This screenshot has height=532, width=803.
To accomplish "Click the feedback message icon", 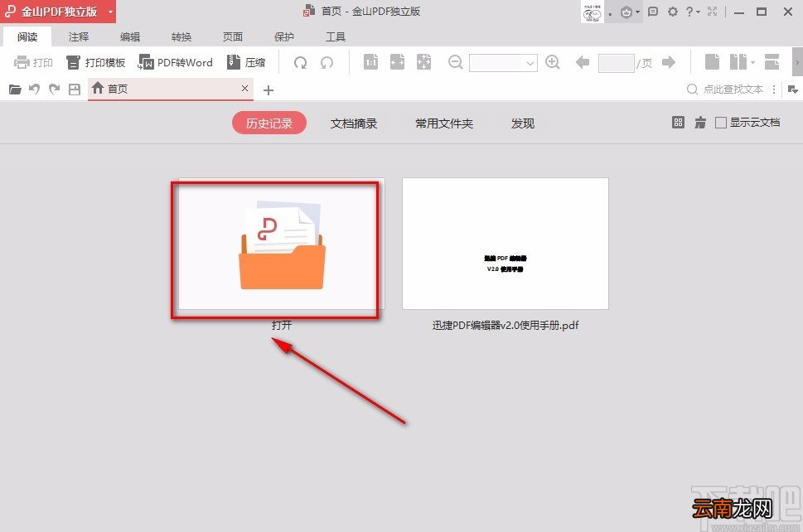I will tap(653, 12).
